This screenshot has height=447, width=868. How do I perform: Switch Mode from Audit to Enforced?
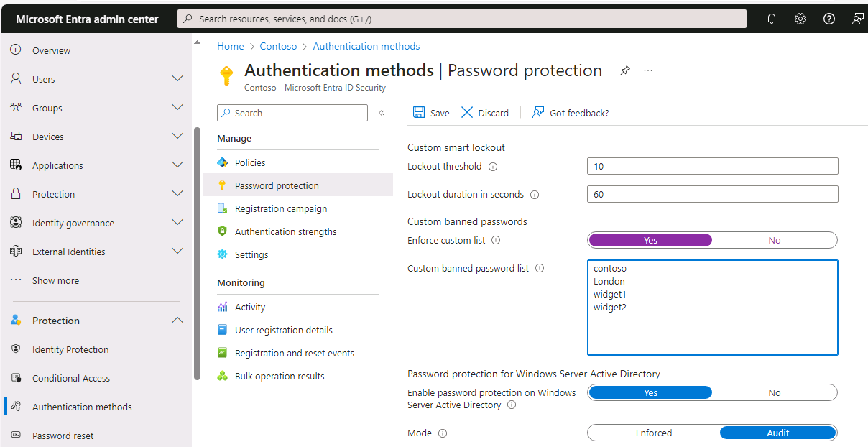654,433
